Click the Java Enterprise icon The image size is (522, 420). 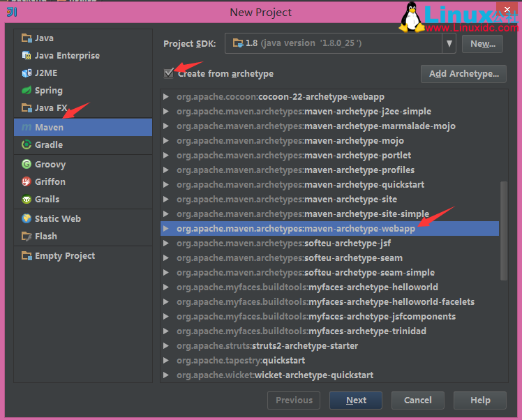(27, 55)
